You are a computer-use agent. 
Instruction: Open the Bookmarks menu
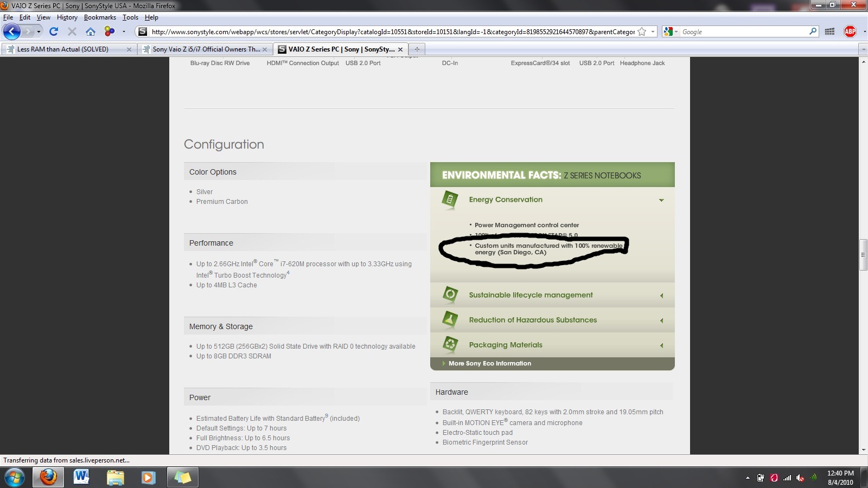pos(100,17)
